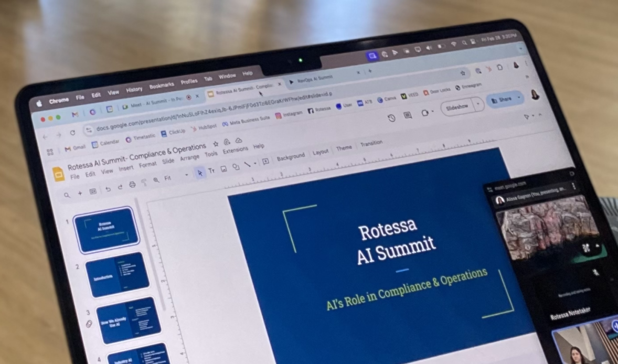Open the Extensions menu

coord(236,150)
